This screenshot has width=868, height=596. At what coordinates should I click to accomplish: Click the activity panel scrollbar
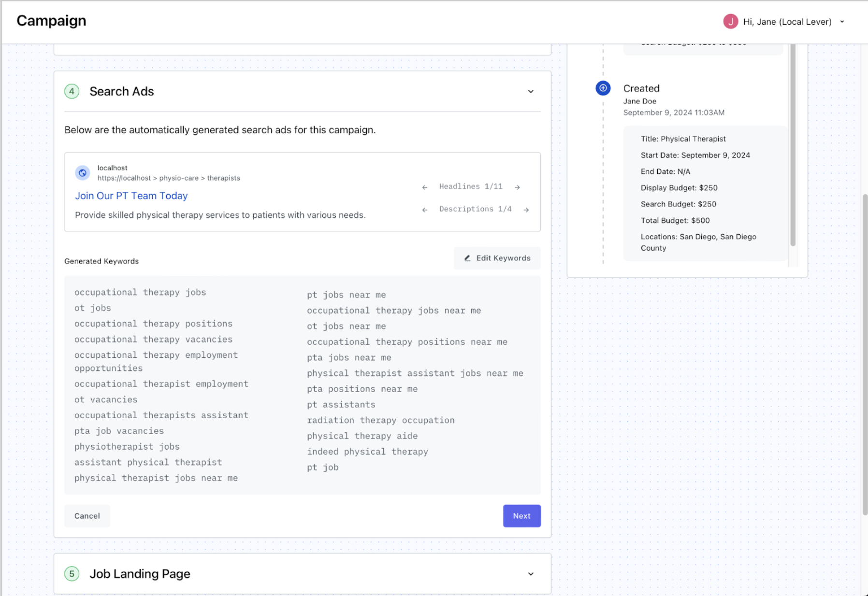click(x=793, y=145)
